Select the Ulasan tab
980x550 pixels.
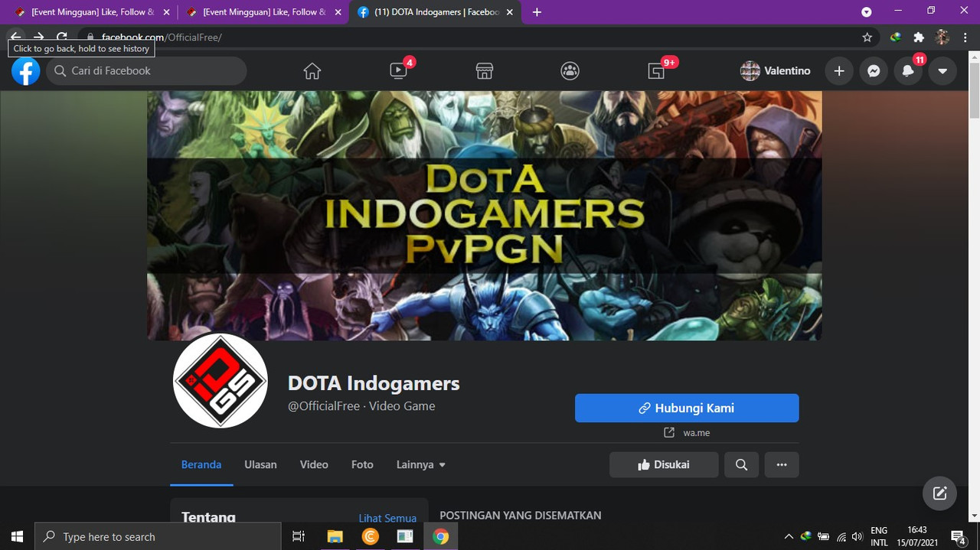260,464
